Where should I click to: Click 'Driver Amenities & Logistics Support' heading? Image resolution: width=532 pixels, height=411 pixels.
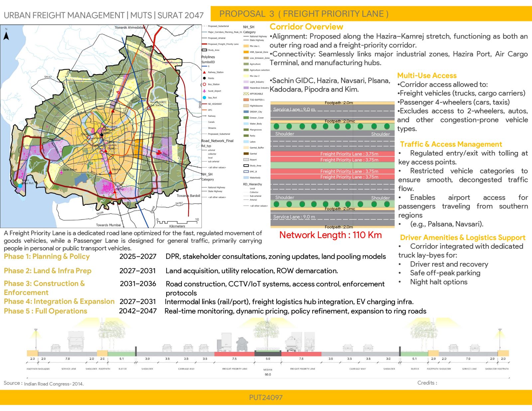pyautogui.click(x=463, y=237)
